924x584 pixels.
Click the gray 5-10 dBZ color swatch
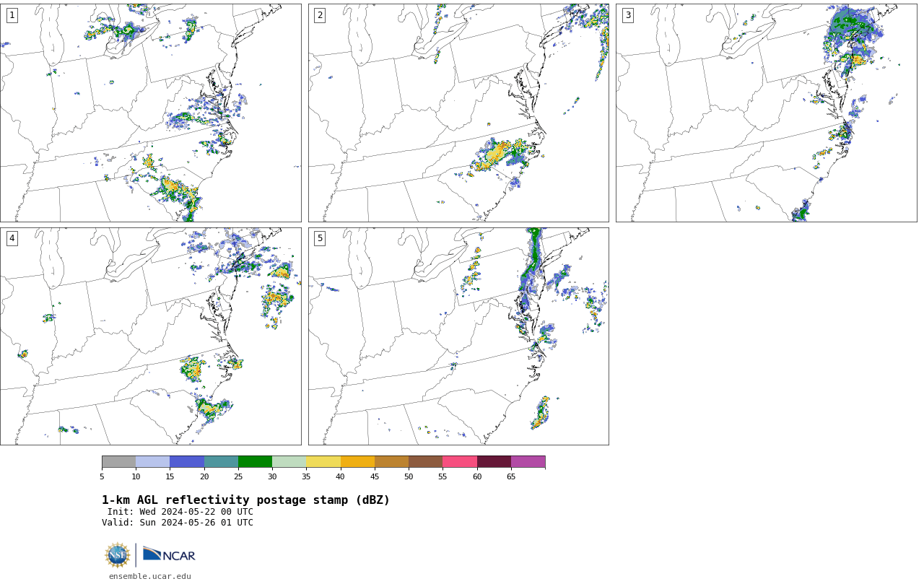(118, 462)
